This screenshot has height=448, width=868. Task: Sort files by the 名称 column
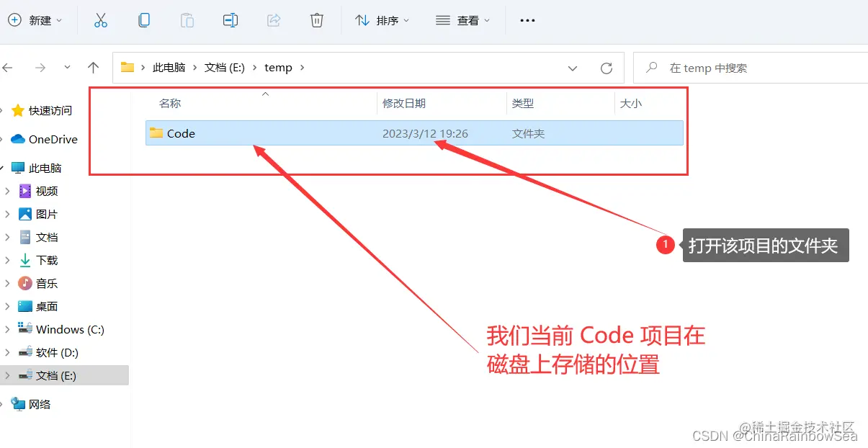[x=169, y=103]
